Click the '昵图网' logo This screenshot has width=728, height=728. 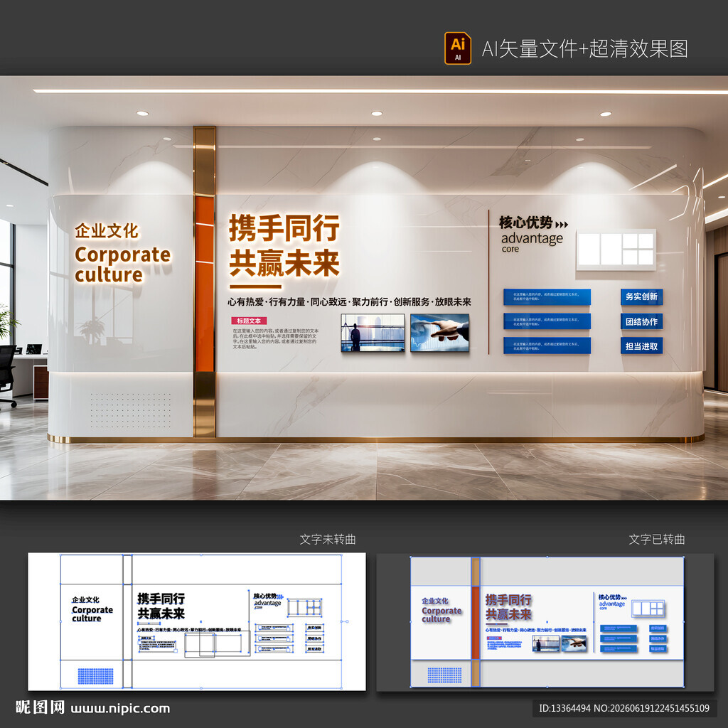click(x=40, y=707)
